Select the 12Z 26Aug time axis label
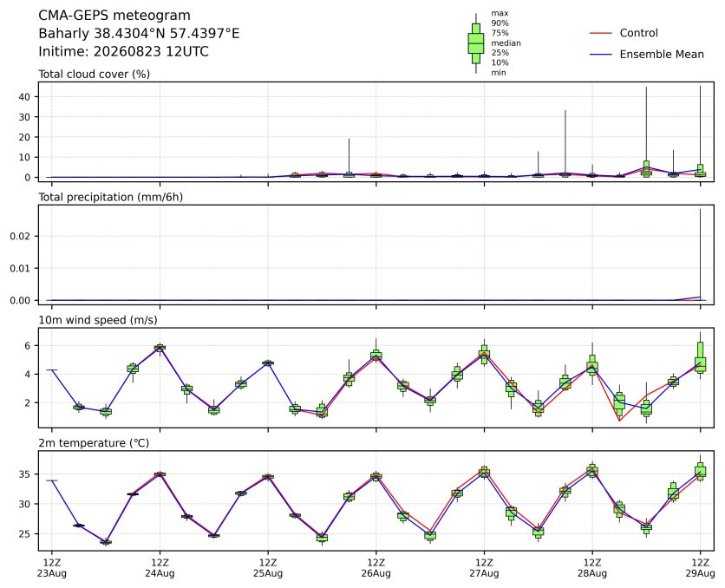 click(x=376, y=568)
